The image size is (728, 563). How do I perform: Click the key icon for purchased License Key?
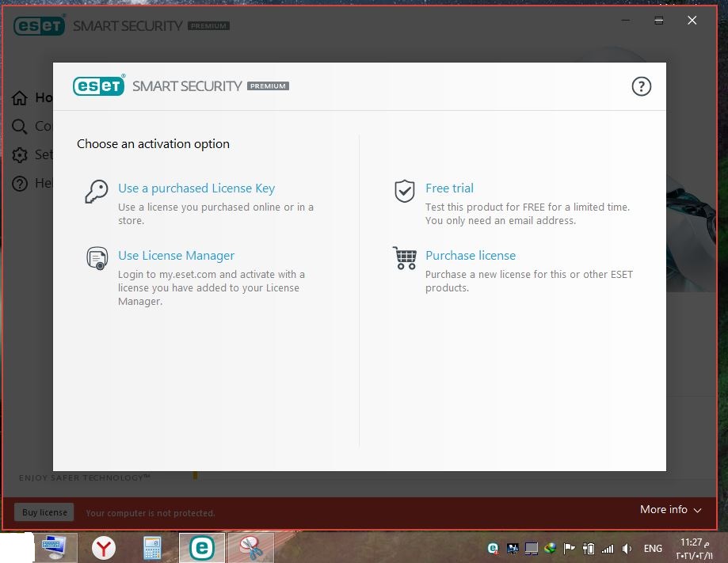tap(97, 191)
